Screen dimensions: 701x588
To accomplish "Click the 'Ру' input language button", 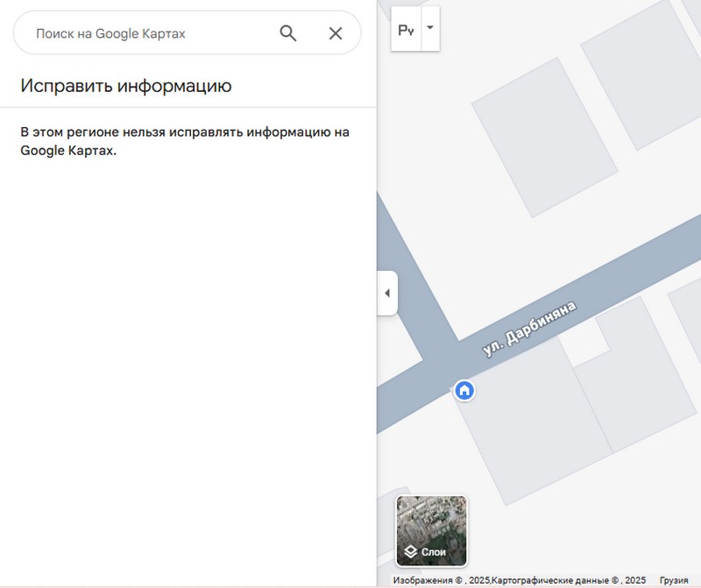I will click(406, 29).
